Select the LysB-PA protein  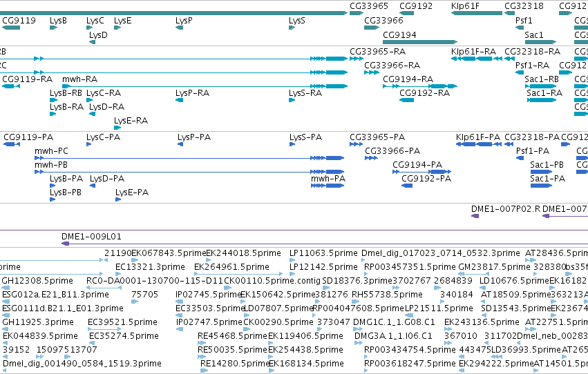click(x=53, y=186)
